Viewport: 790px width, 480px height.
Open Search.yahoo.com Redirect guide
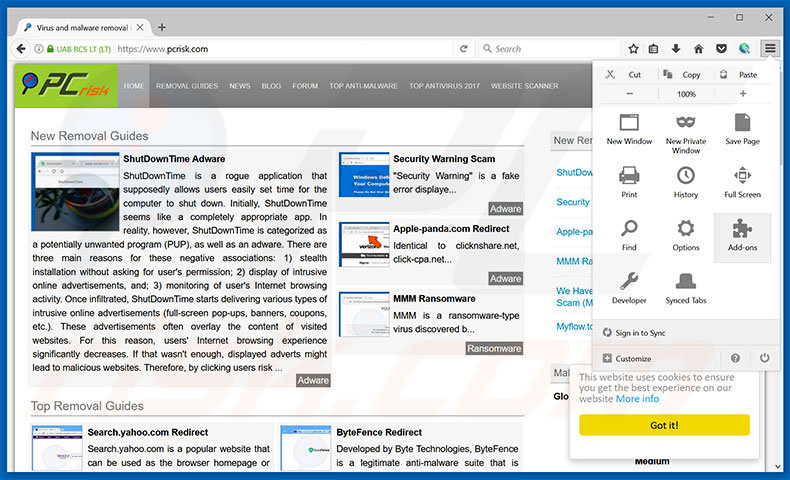pos(148,432)
